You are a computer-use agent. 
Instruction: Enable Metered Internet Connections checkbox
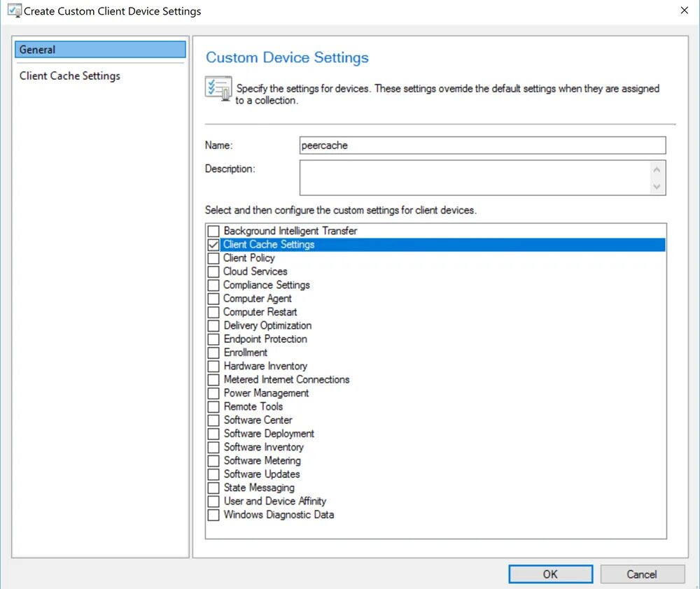213,380
